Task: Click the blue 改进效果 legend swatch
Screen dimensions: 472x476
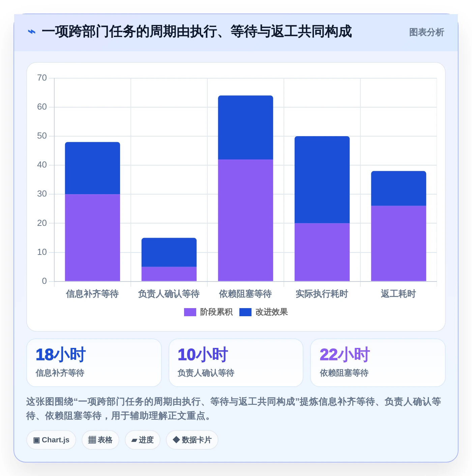Action: [x=245, y=312]
